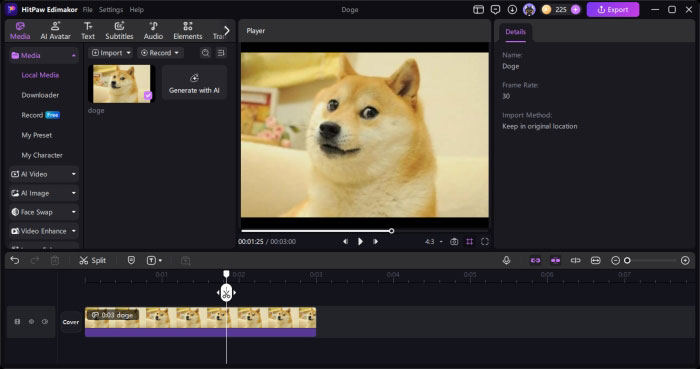Add a marker with the shield marker icon
The width and height of the screenshot is (700, 369).
(x=131, y=260)
